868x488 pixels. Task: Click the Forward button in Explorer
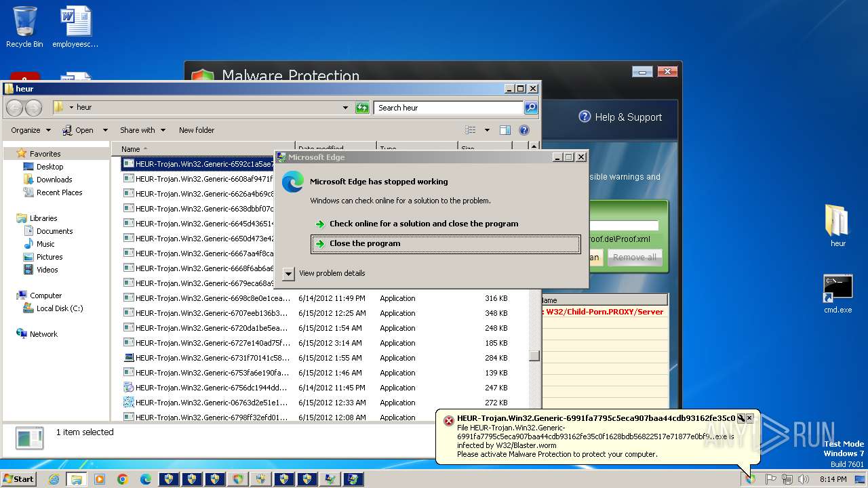coord(33,108)
